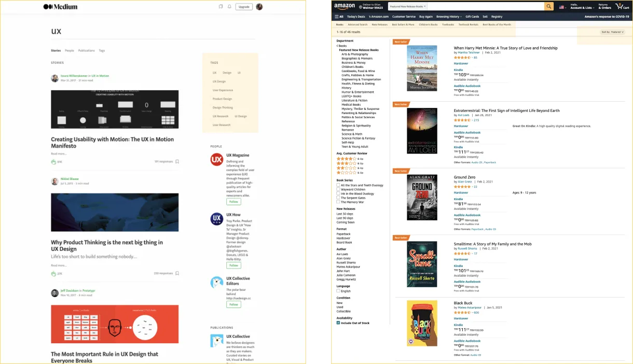Click Amazon search magnifier button
Screen dimensions: 633x364
pos(549,6)
